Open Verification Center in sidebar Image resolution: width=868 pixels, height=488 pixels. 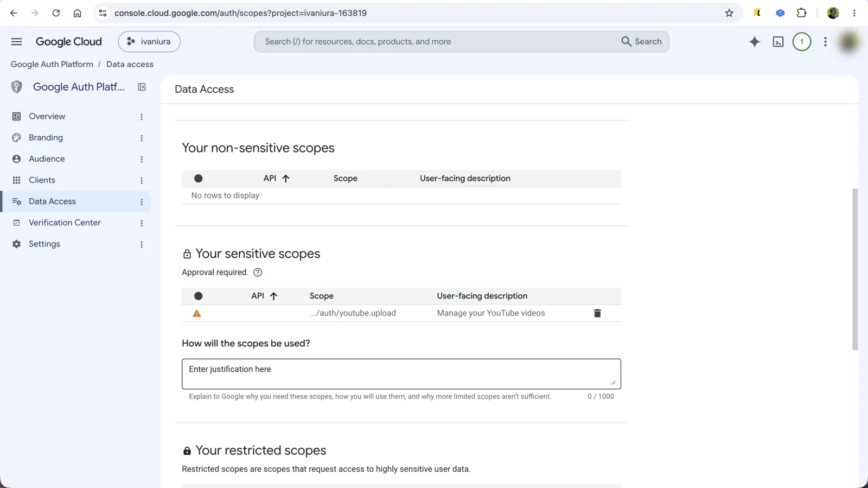[x=65, y=223]
